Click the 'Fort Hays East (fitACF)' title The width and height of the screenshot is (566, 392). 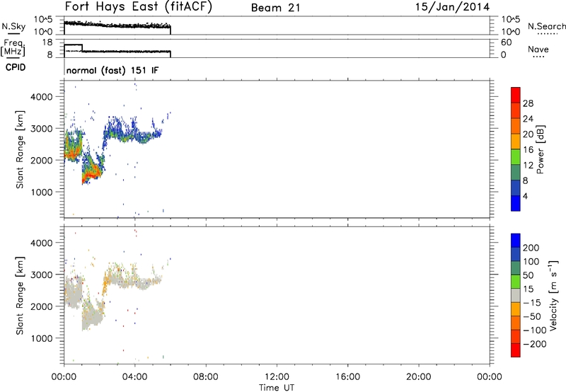pyautogui.click(x=138, y=7)
